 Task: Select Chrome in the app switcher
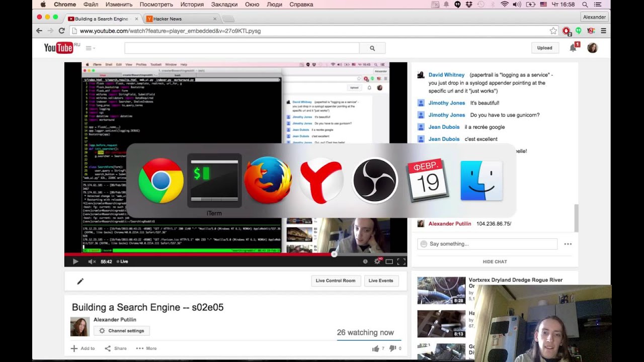[x=161, y=180]
